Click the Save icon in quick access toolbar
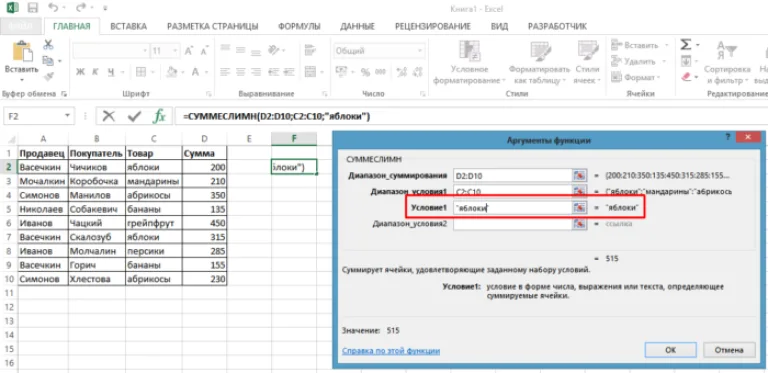Viewport: 768px width, 373px height. tap(33, 8)
